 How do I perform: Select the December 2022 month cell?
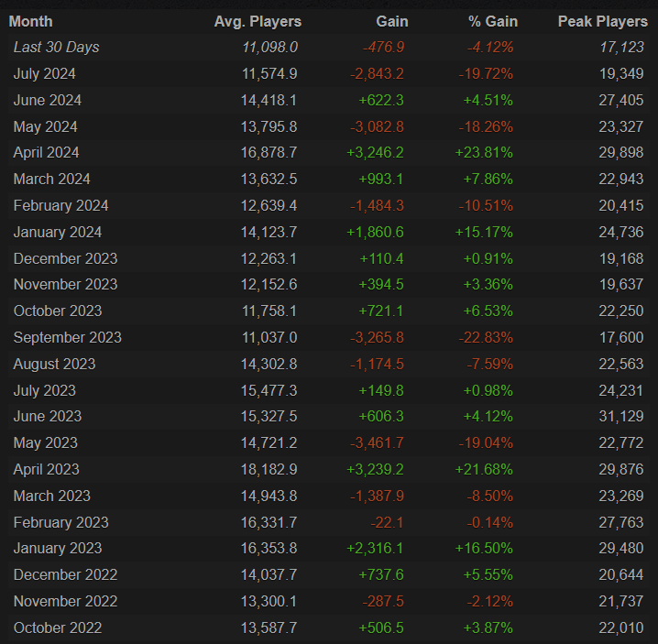pos(65,574)
